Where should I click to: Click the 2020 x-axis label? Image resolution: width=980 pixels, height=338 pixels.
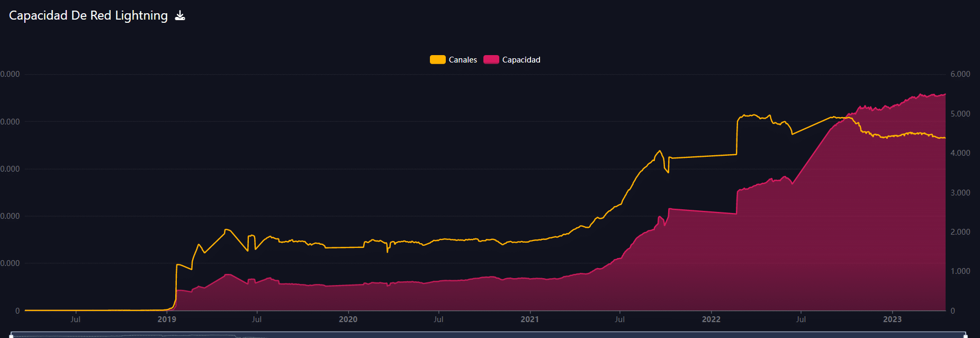(x=348, y=319)
